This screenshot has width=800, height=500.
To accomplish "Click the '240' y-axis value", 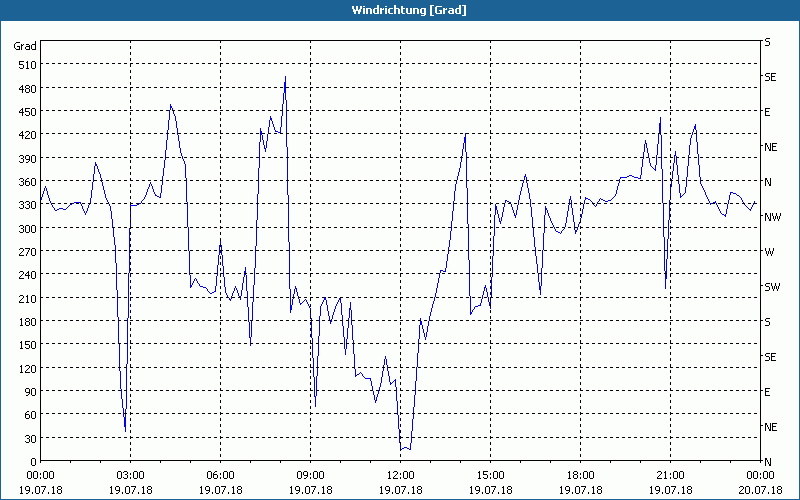I will (x=28, y=275).
